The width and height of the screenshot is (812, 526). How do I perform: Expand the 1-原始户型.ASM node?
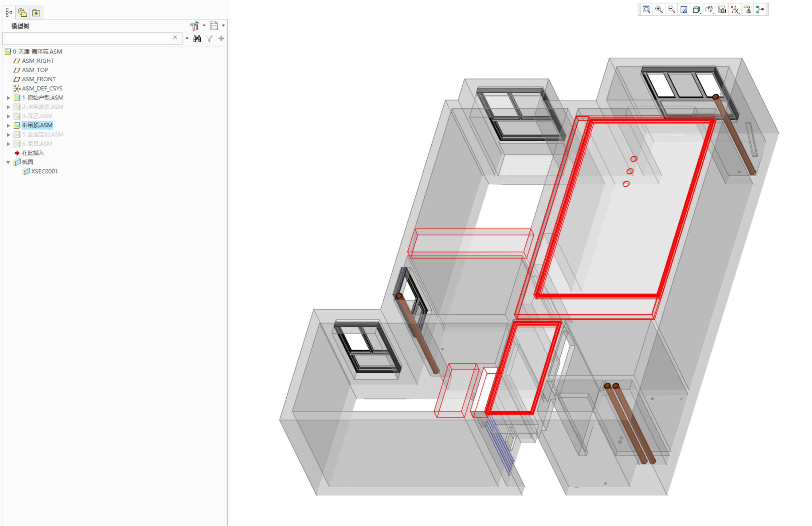coord(9,98)
